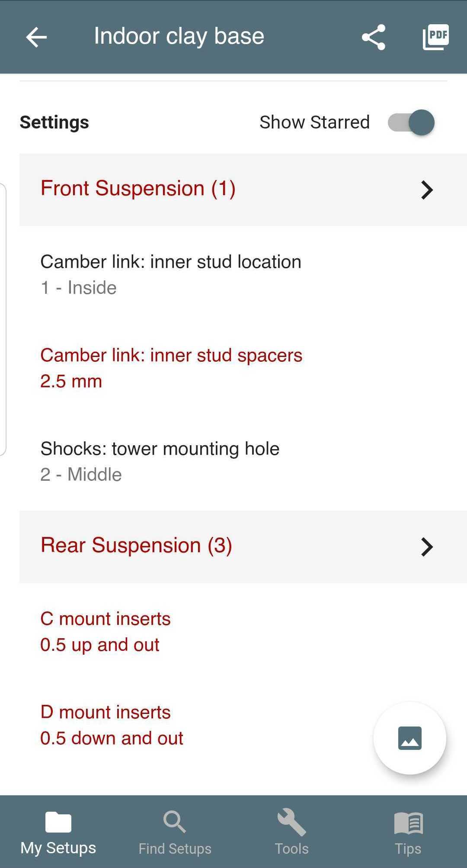Select the C mount inserts setting

coord(106,631)
